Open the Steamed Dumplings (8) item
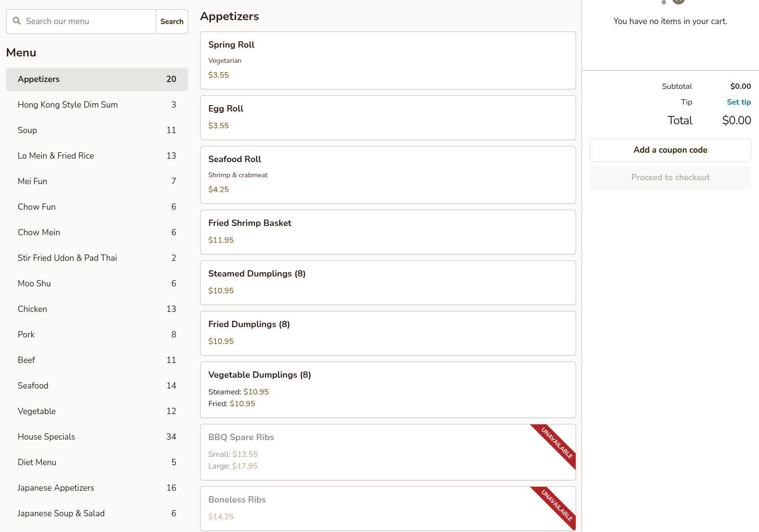 (387, 283)
